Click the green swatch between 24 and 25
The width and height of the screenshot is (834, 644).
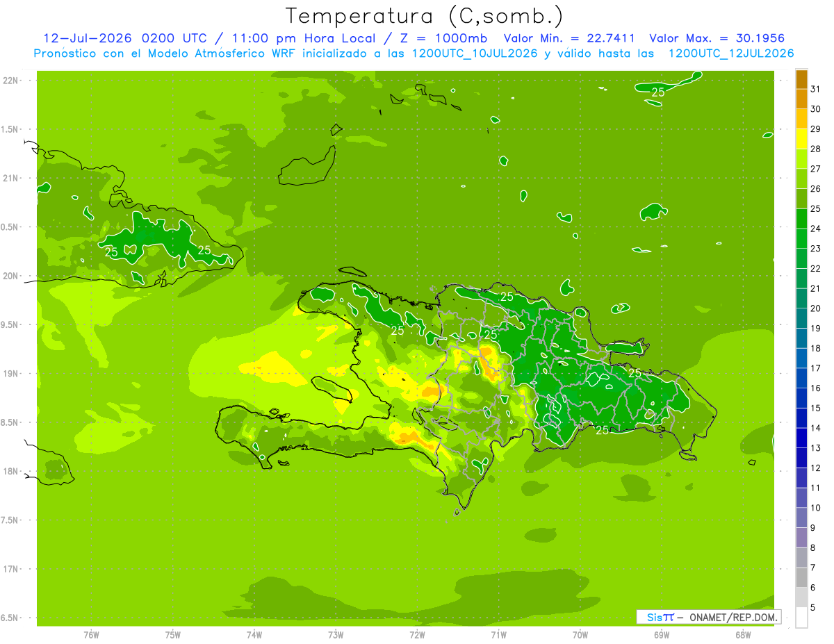click(801, 218)
